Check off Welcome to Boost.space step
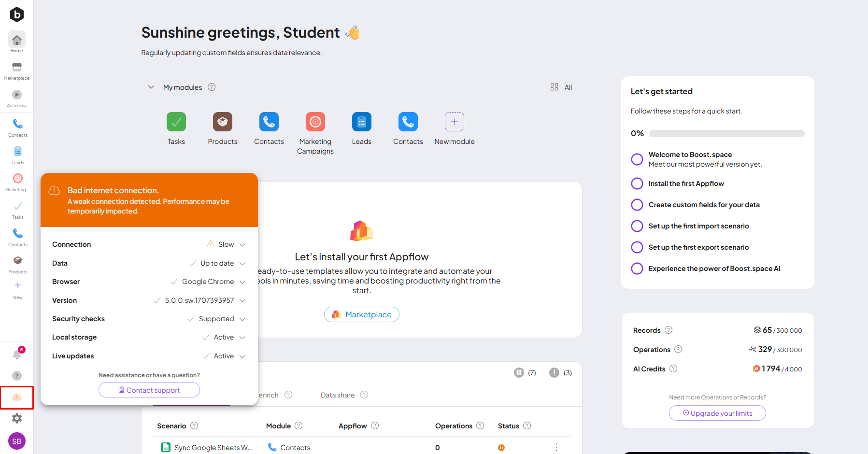 637,159
